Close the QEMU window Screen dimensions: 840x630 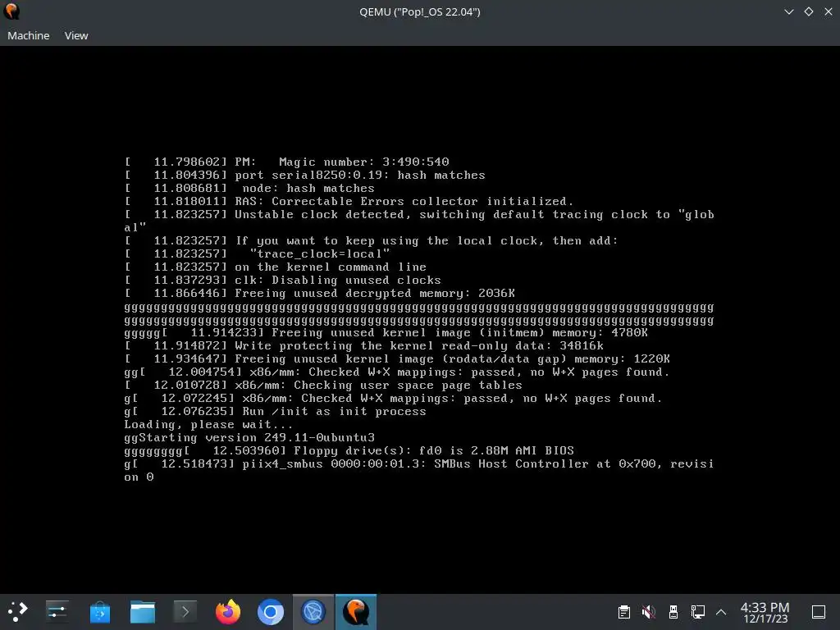[829, 11]
